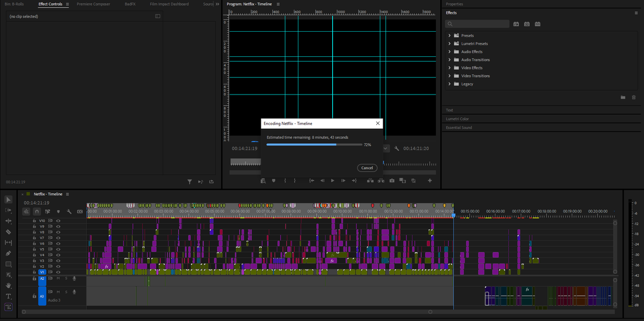This screenshot has height=321, width=644.
Task: Click Export Frame camera icon
Action: (392, 181)
